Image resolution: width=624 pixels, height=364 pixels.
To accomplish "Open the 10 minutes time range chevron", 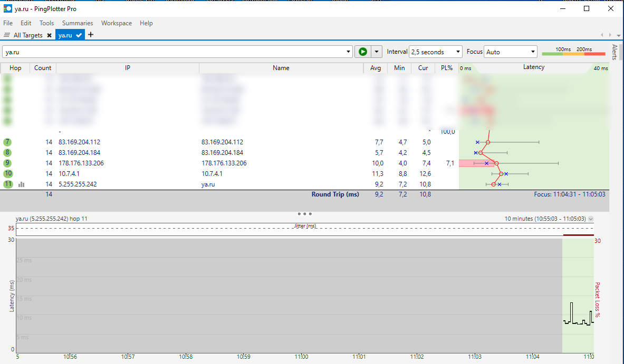I will (591, 219).
